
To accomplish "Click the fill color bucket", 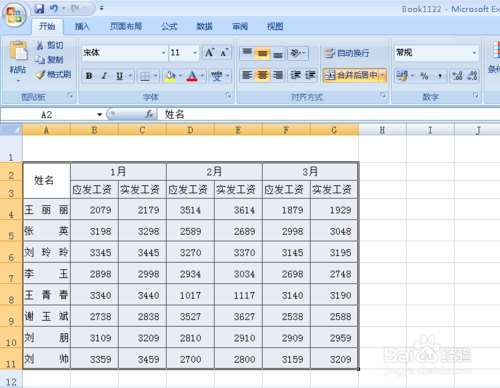I will pyautogui.click(x=170, y=76).
